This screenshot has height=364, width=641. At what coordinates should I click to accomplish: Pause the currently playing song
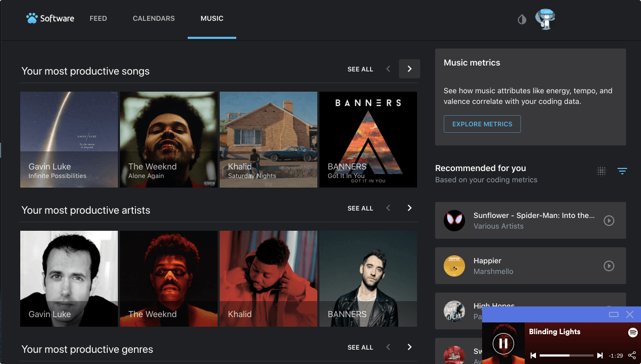click(x=503, y=343)
